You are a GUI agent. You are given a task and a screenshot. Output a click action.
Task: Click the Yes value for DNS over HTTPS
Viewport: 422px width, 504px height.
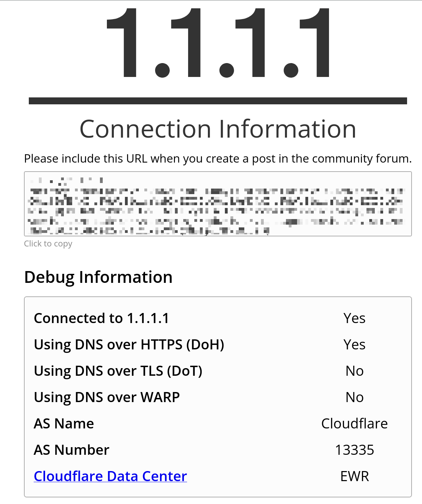354,344
